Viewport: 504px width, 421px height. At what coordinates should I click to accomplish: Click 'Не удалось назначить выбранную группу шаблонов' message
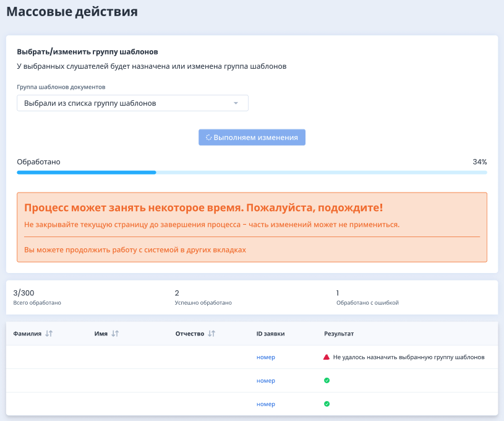point(409,357)
